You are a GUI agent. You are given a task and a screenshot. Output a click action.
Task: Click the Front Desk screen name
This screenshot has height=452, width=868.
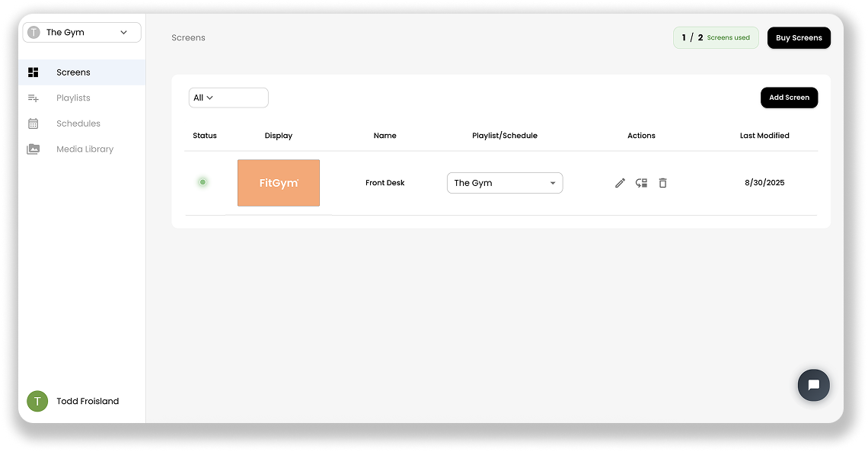pos(385,183)
